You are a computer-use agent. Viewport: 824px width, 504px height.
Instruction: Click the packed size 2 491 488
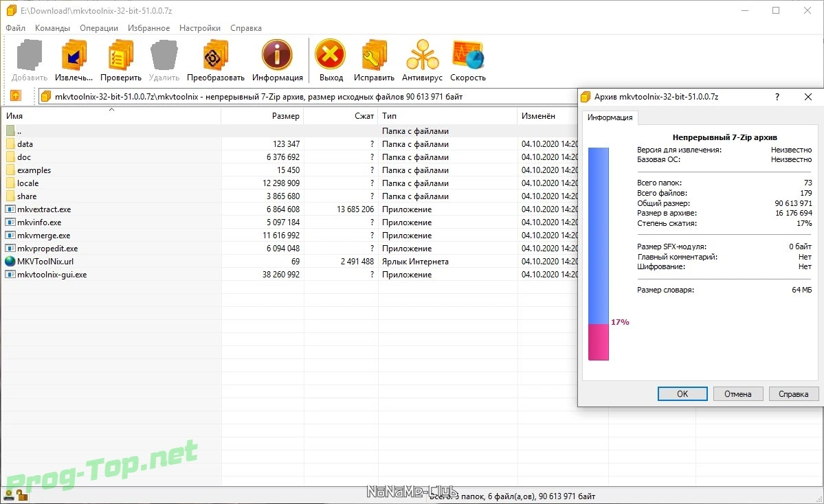pyautogui.click(x=357, y=261)
